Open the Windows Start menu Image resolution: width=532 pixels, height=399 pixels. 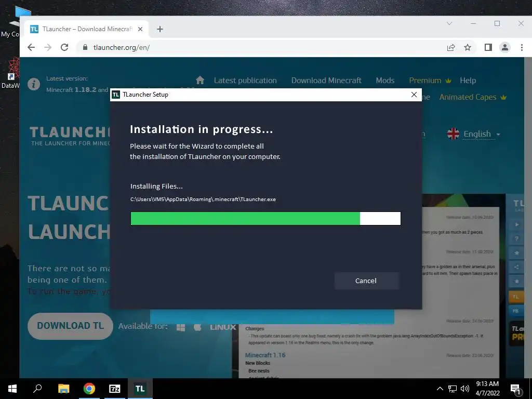point(12,389)
